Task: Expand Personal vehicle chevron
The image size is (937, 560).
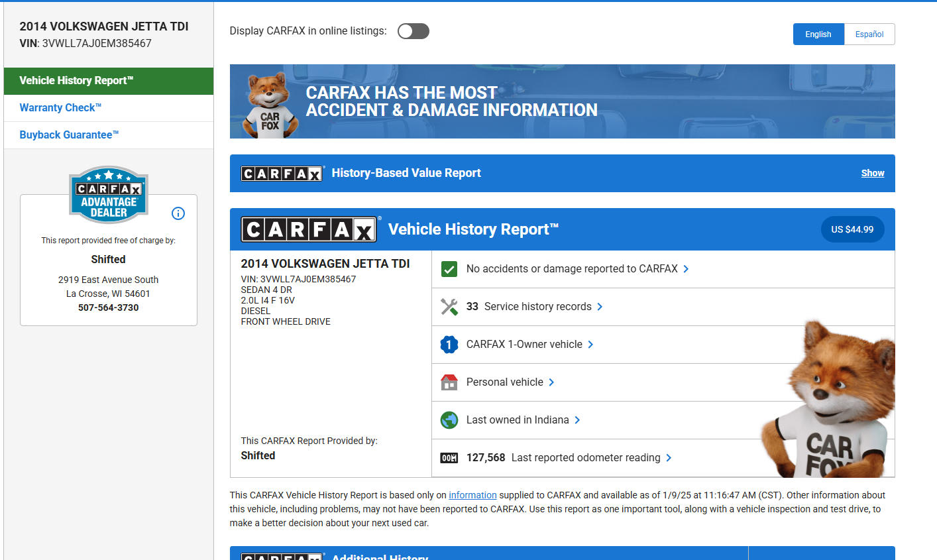Action: (551, 382)
